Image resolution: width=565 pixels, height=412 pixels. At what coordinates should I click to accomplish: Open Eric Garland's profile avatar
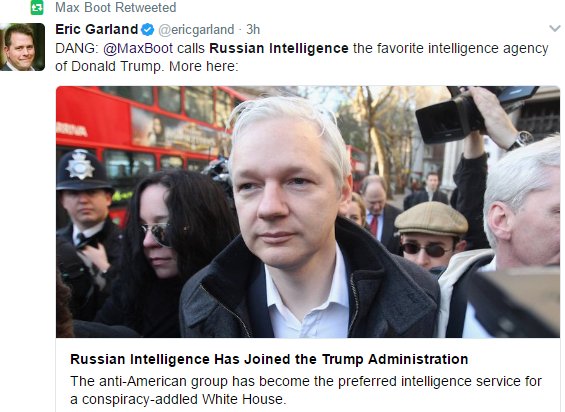(22, 47)
